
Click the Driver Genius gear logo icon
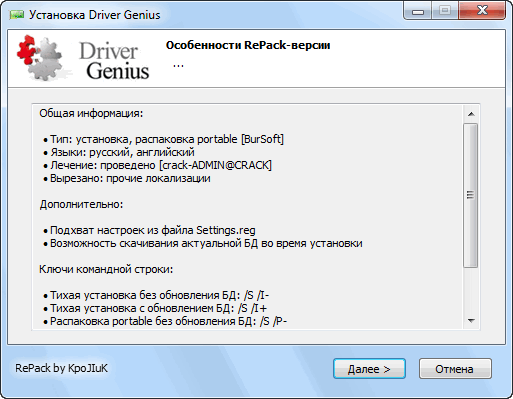click(39, 58)
